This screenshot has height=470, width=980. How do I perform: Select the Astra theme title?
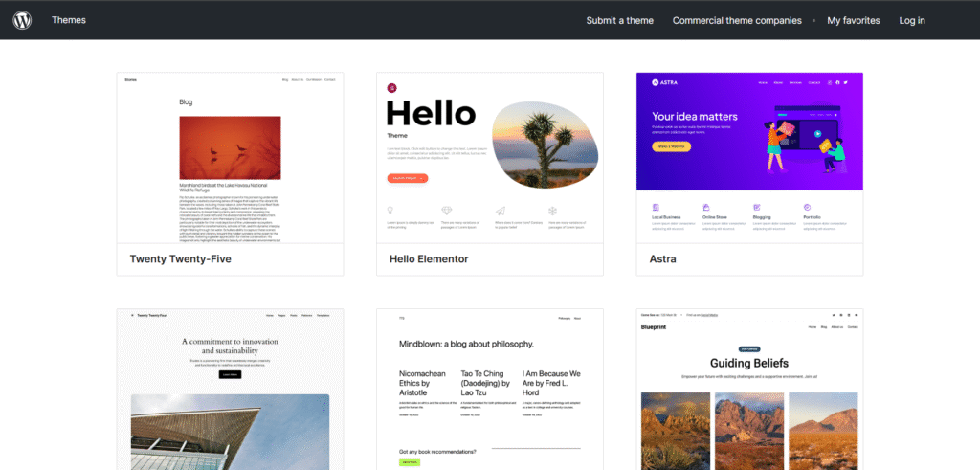click(x=662, y=258)
